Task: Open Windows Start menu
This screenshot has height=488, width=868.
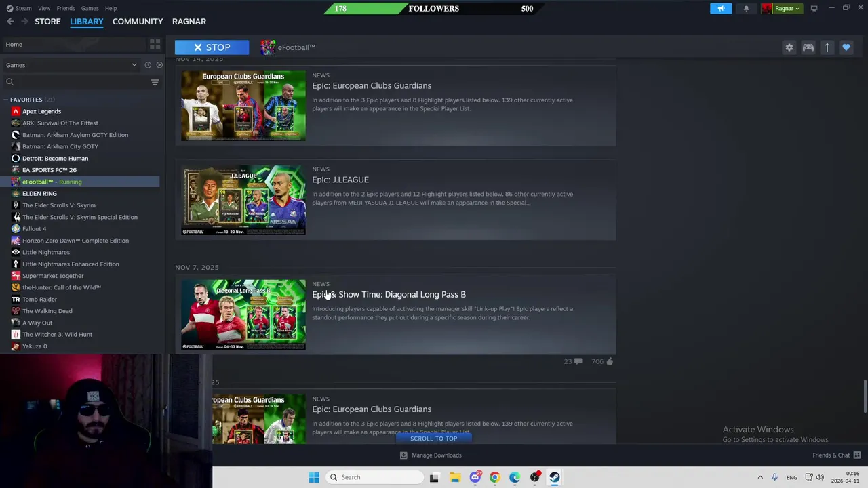Action: 313,477
